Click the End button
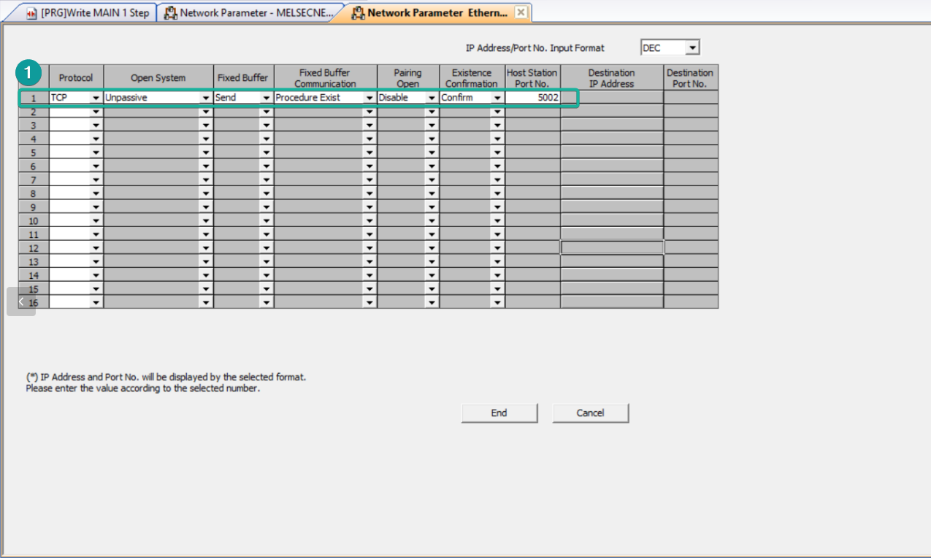Viewport: 931px width, 560px height. (x=499, y=413)
